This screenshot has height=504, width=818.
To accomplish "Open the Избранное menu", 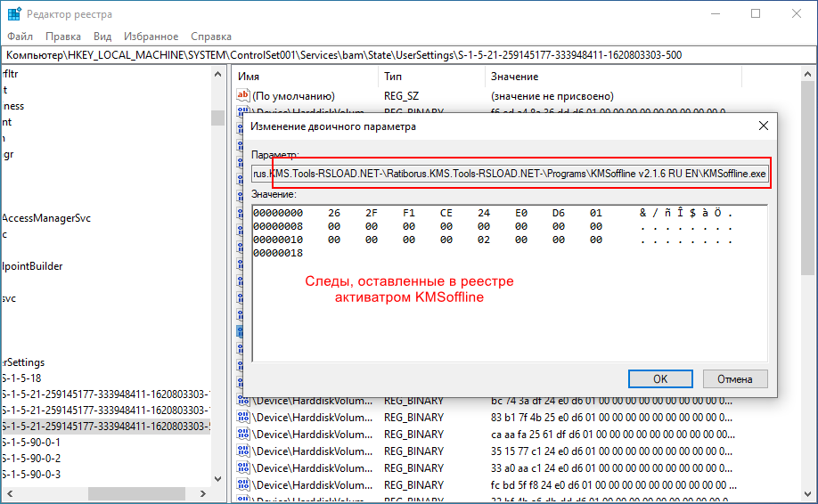I will coord(151,37).
